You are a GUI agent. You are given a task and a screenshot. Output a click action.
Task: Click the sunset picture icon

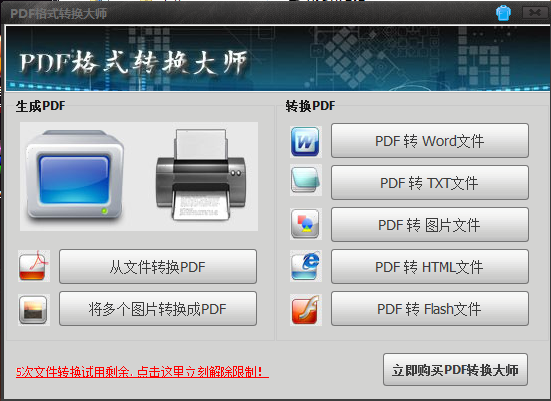(x=34, y=310)
